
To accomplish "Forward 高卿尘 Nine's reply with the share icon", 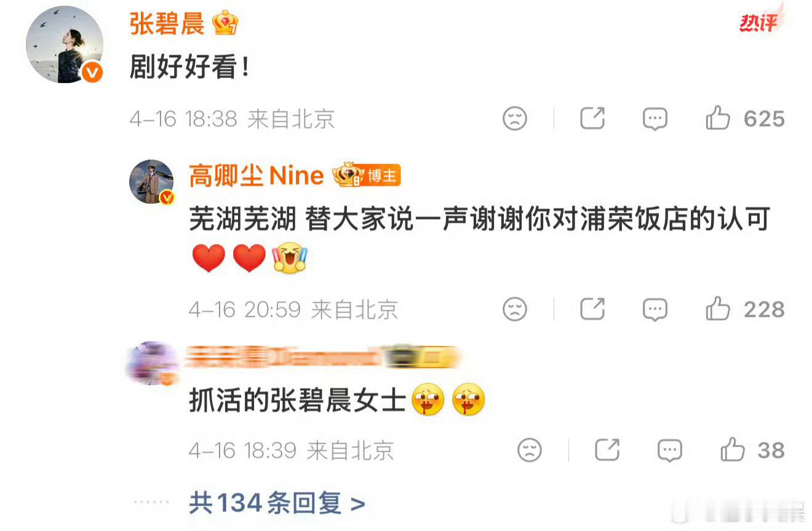I will tap(593, 308).
